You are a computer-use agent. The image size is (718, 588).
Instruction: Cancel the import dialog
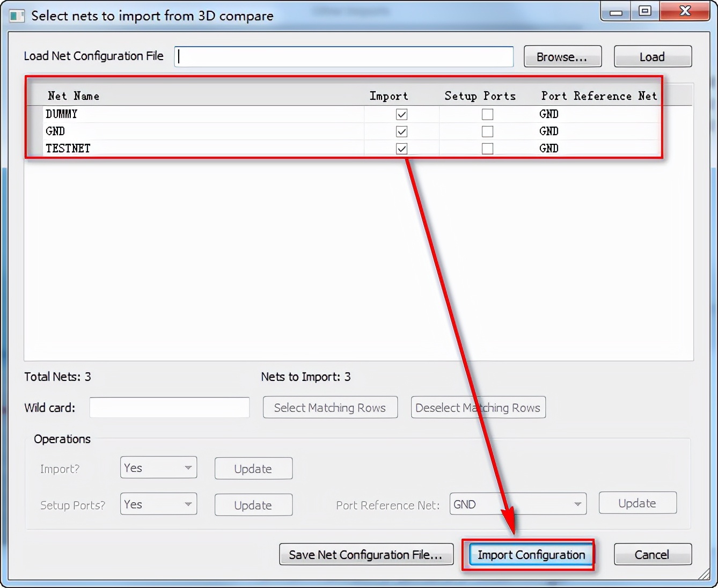653,554
